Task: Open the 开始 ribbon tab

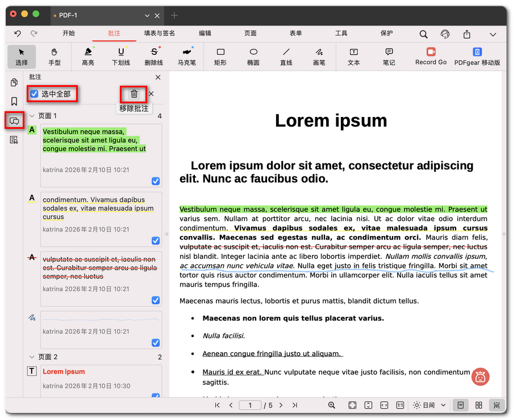Action: [69, 33]
